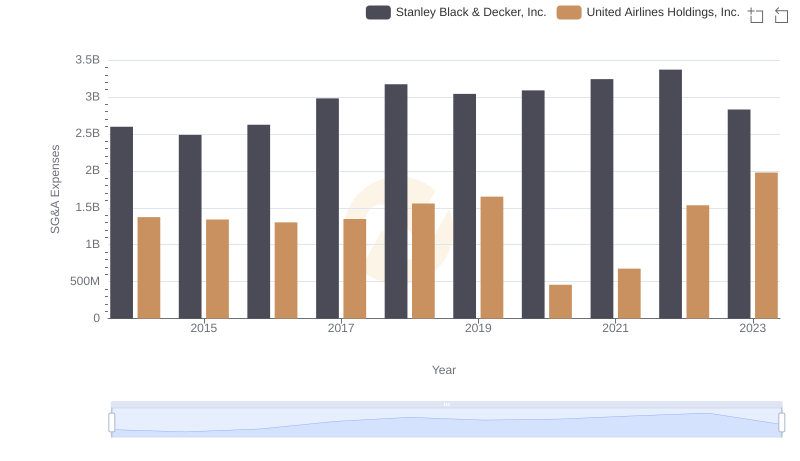
Task: Click the 2B y-axis label
Action: coord(92,170)
